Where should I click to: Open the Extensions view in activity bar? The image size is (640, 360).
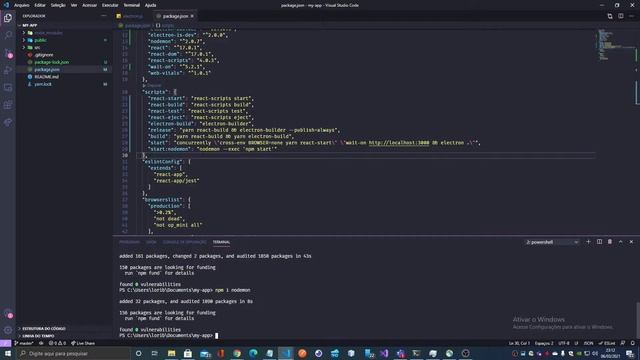(8, 105)
